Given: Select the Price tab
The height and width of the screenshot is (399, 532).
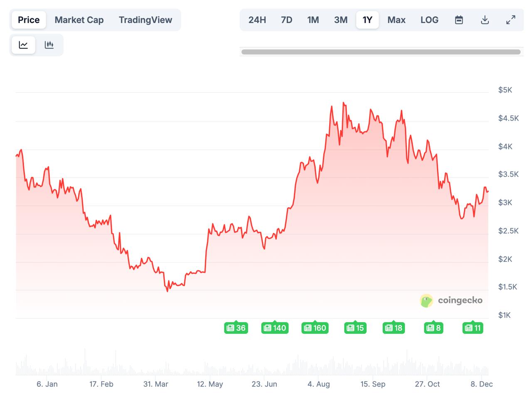Looking at the screenshot, I should coord(28,20).
